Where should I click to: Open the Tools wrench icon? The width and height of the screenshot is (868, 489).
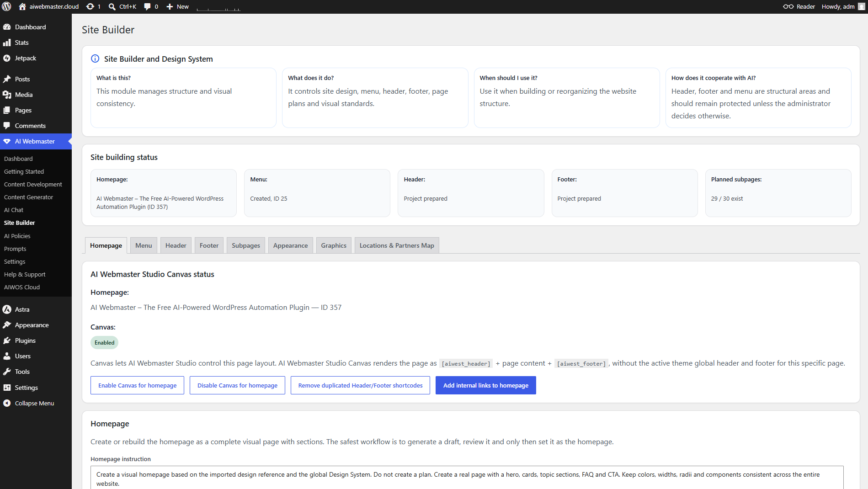[7, 372]
